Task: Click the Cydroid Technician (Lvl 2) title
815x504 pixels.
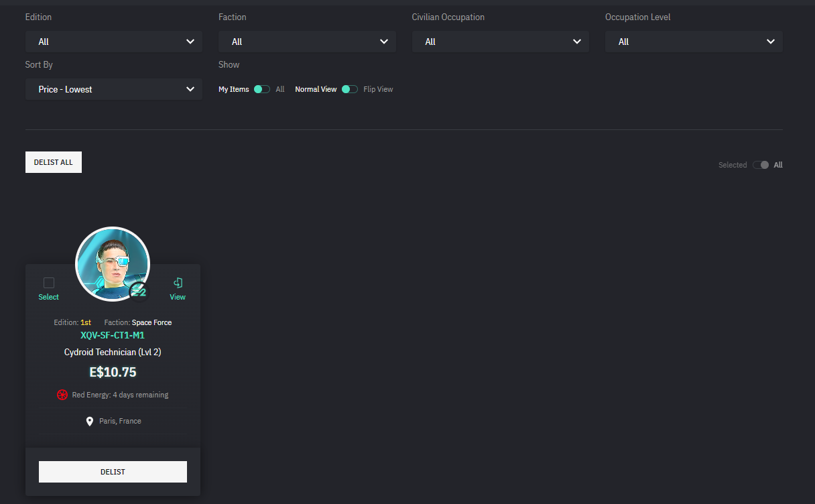Action: click(113, 352)
